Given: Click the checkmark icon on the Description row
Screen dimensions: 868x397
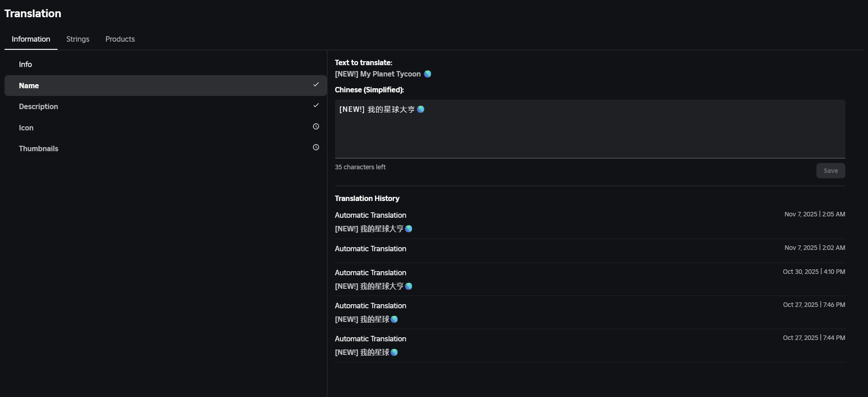Looking at the screenshot, I should click(x=316, y=105).
